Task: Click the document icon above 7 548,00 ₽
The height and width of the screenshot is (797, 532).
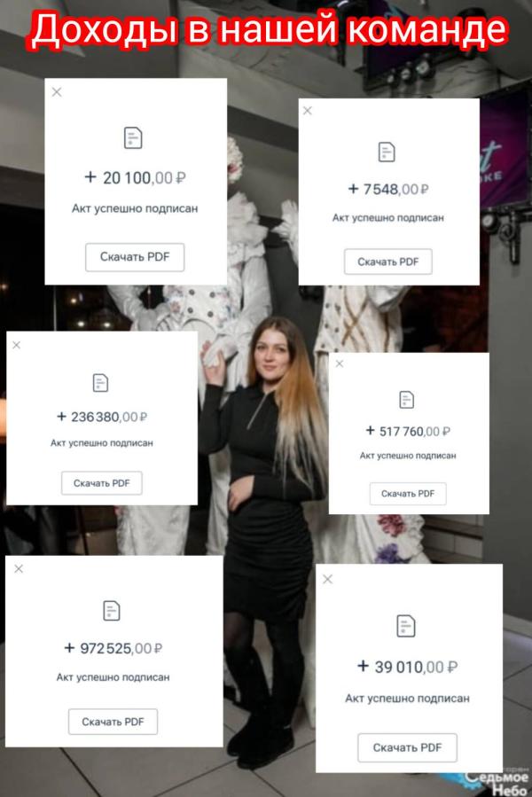Action: click(387, 152)
